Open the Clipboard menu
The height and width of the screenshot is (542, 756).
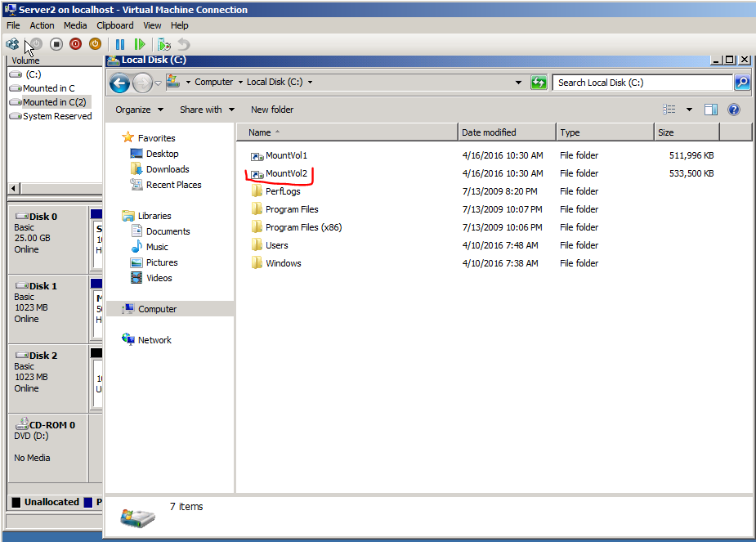point(114,25)
